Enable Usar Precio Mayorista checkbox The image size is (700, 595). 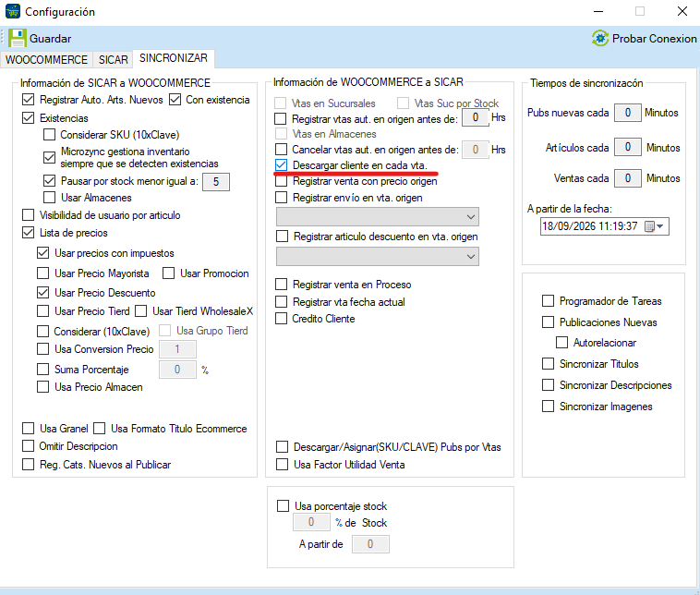click(x=42, y=273)
